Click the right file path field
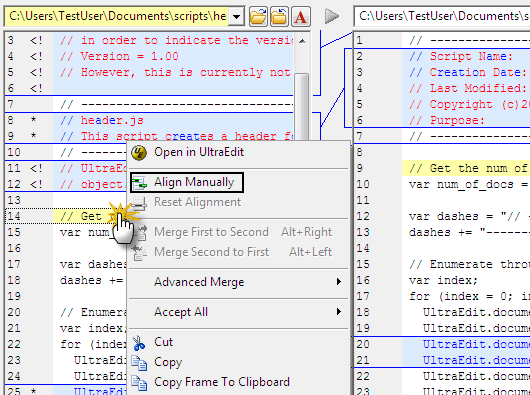This screenshot has width=530, height=395. pos(442,16)
